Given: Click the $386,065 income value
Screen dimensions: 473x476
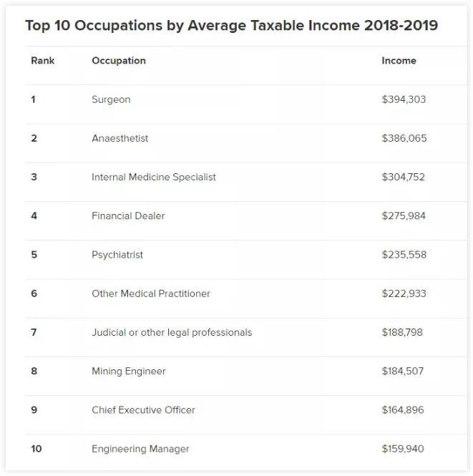Looking at the screenshot, I should (x=404, y=138).
